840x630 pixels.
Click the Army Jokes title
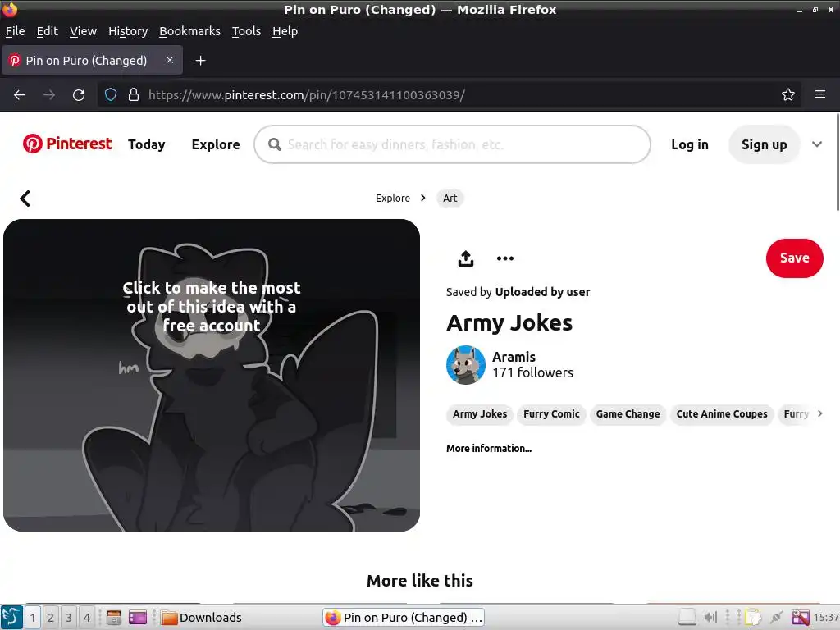(509, 322)
